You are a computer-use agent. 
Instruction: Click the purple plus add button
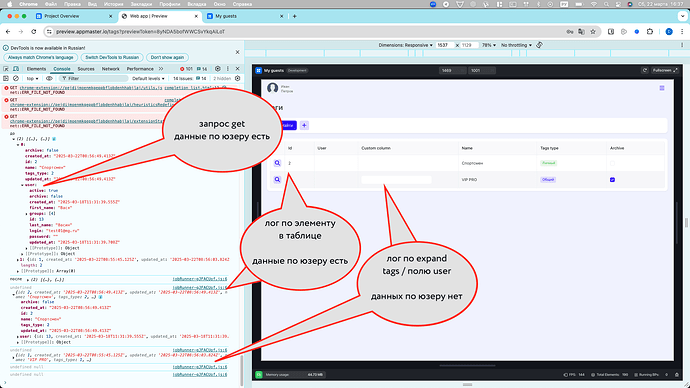(x=304, y=125)
